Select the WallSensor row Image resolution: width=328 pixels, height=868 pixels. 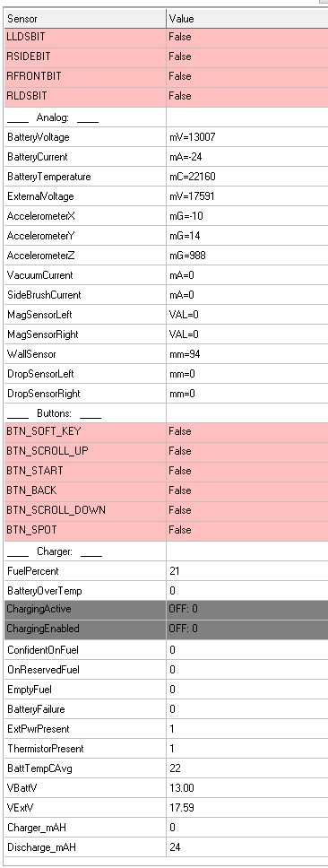click(166, 354)
